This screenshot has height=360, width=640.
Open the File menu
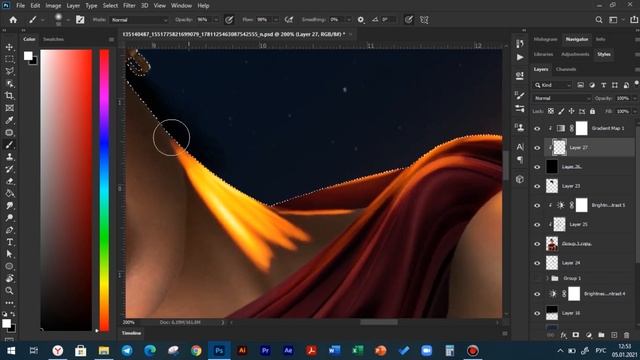click(x=20, y=6)
